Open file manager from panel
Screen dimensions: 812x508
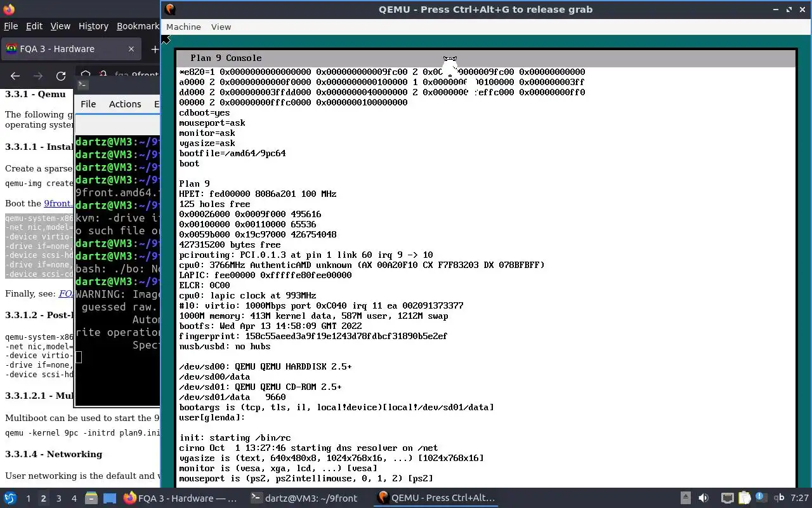pyautogui.click(x=91, y=498)
